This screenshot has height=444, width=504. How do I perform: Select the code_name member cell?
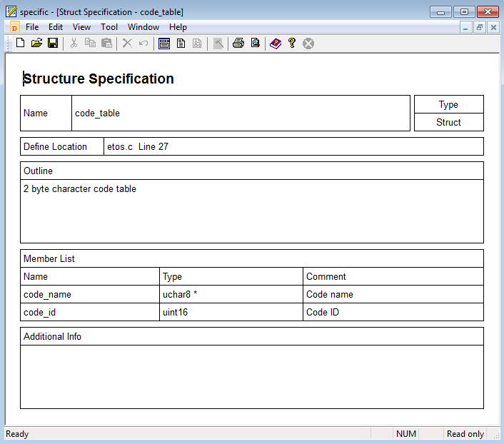tap(90, 294)
